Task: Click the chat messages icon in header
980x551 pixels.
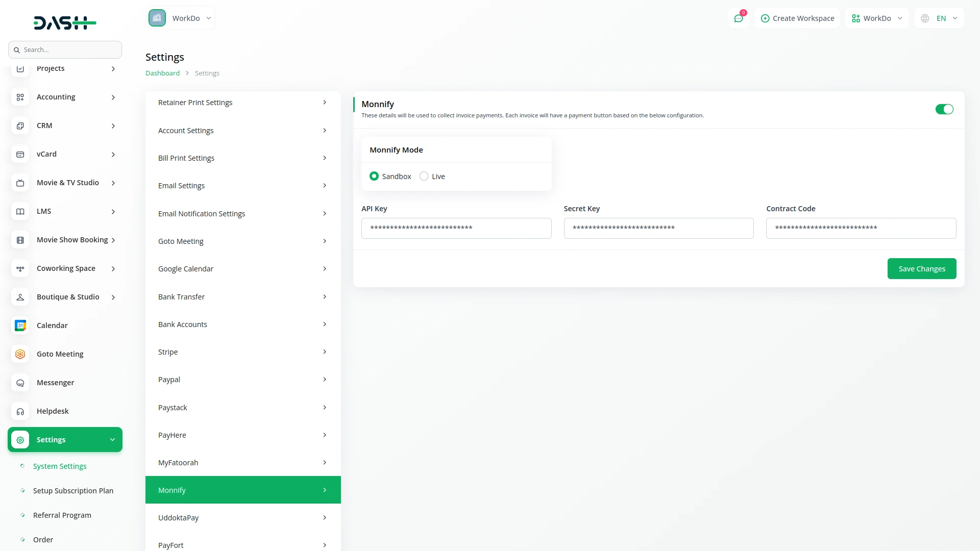Action: coord(738,18)
